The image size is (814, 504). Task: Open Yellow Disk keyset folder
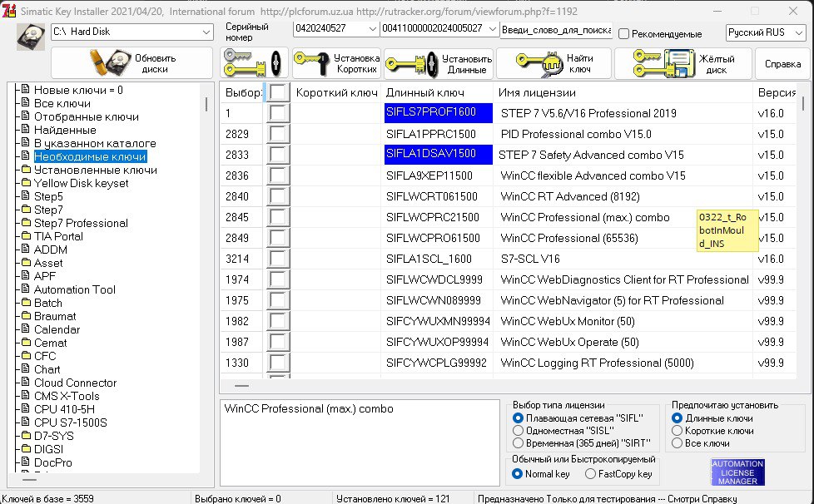pyautogui.click(x=81, y=184)
